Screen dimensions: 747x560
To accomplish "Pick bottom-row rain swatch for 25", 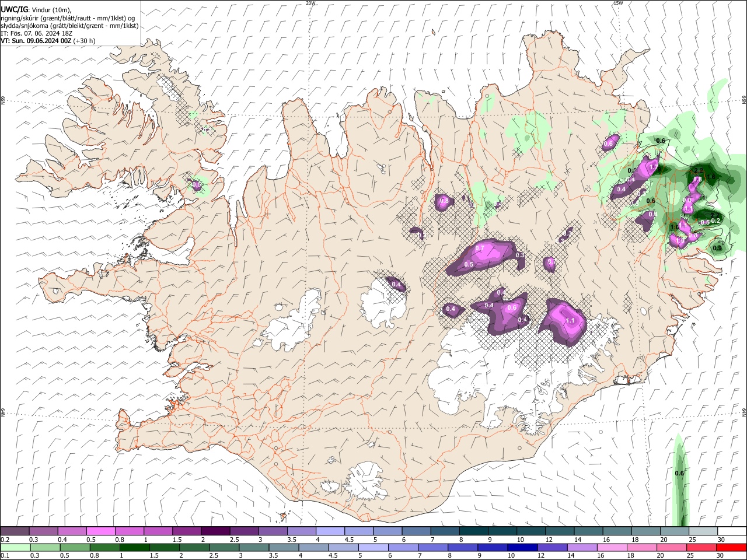I will [701, 548].
